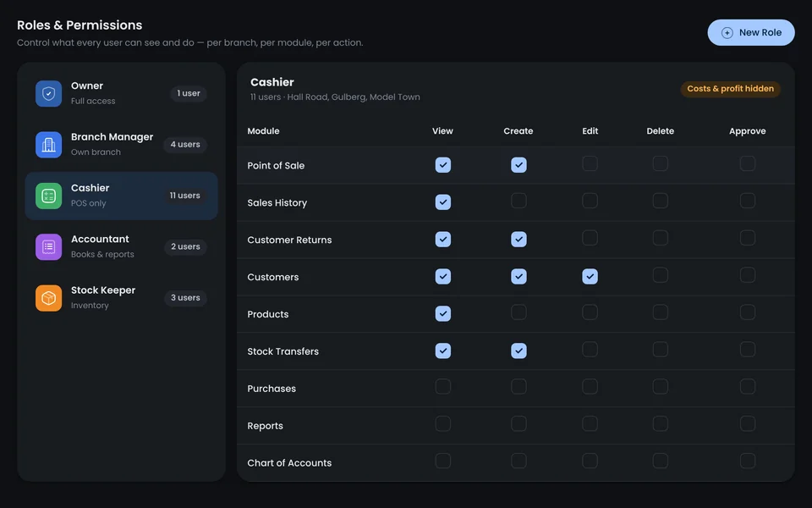Uncheck Edit permission for Customers
This screenshot has width=812, height=508.
590,276
